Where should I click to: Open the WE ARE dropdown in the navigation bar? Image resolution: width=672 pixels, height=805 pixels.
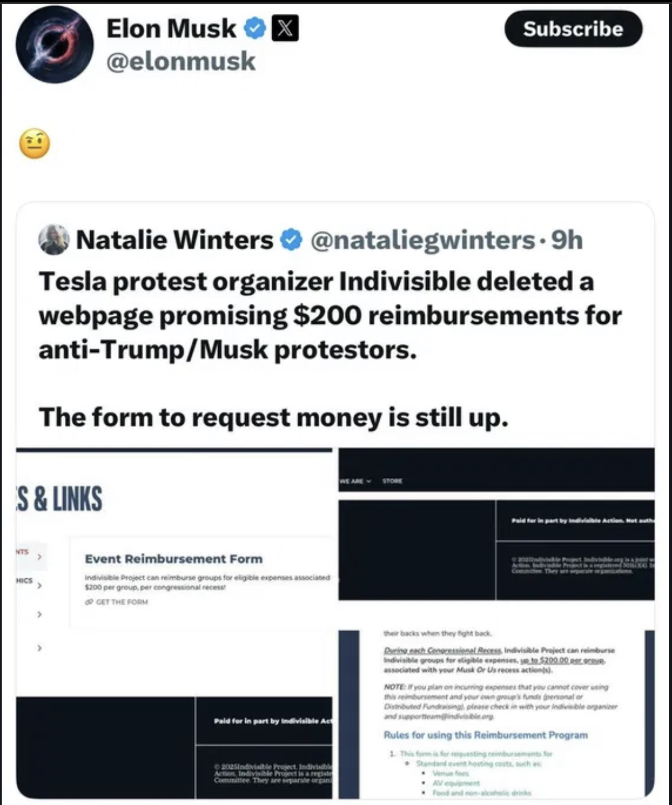click(x=355, y=481)
